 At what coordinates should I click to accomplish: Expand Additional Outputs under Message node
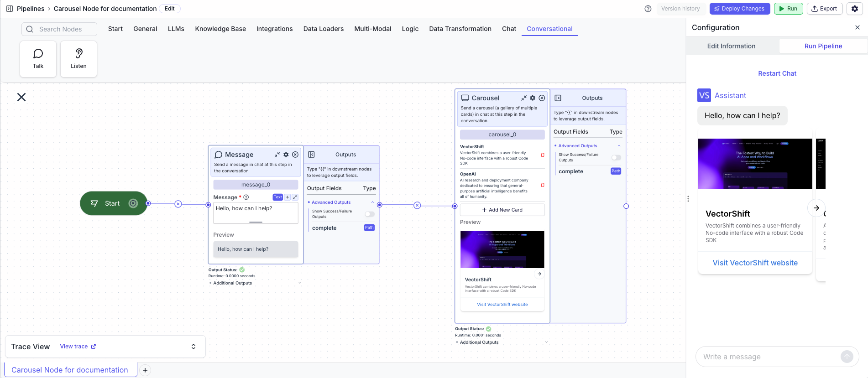[x=300, y=283]
